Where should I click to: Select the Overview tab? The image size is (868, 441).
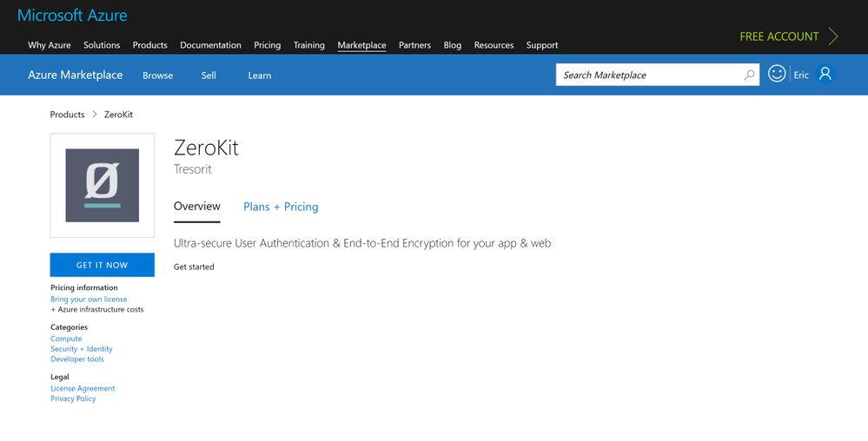pyautogui.click(x=197, y=207)
